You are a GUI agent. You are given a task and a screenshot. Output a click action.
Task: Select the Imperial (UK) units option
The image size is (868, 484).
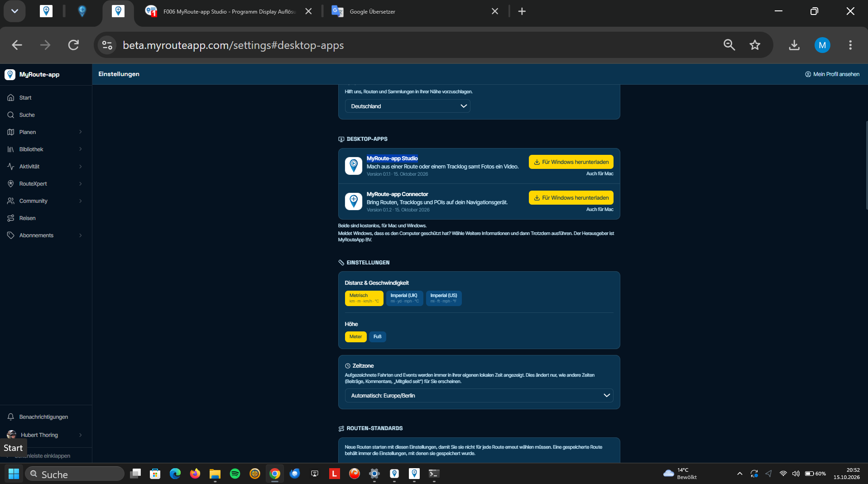pos(404,298)
